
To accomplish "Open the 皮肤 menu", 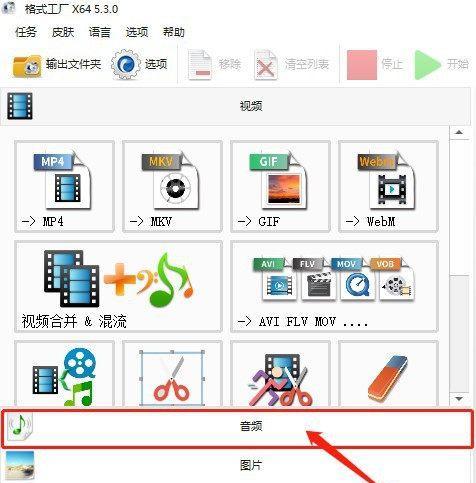I will point(63,32).
